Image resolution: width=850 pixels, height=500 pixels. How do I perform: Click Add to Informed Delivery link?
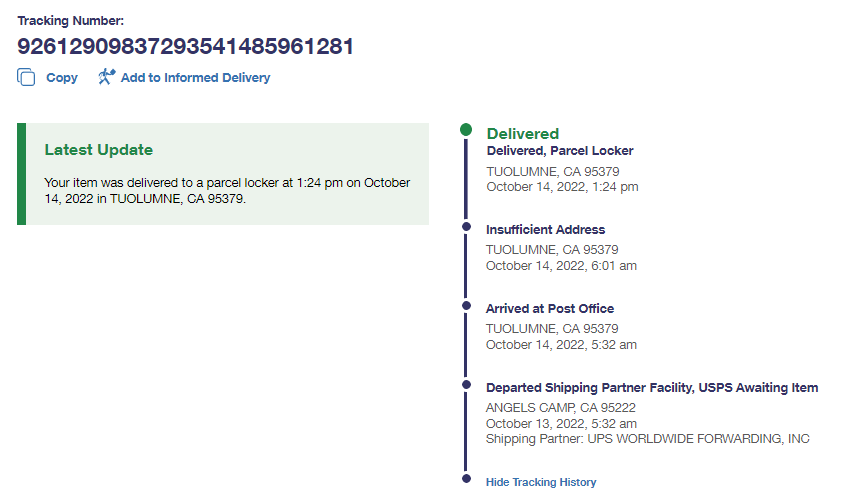195,77
